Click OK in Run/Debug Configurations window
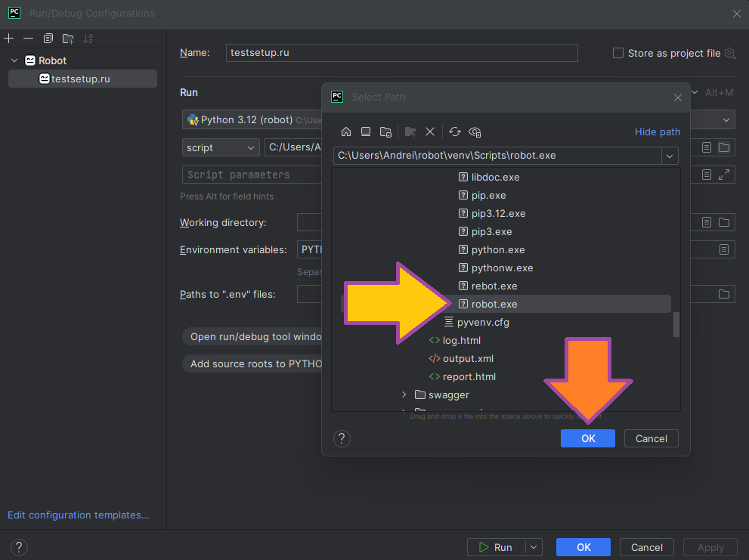The height and width of the screenshot is (560, 749). [583, 548]
